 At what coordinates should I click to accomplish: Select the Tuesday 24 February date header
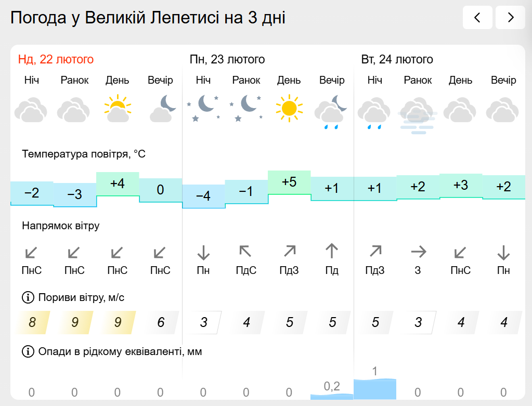[x=397, y=60]
